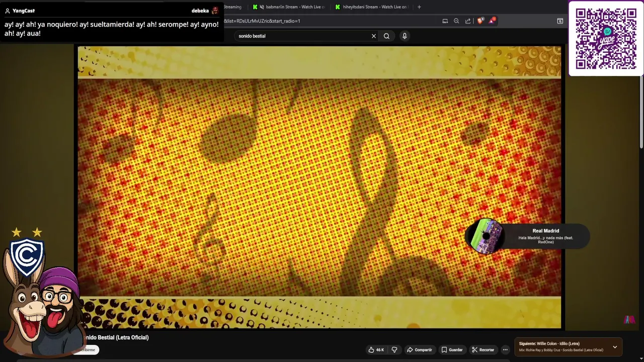The image size is (644, 362).
Task: Click the YangCast overlay title
Action: click(x=24, y=11)
